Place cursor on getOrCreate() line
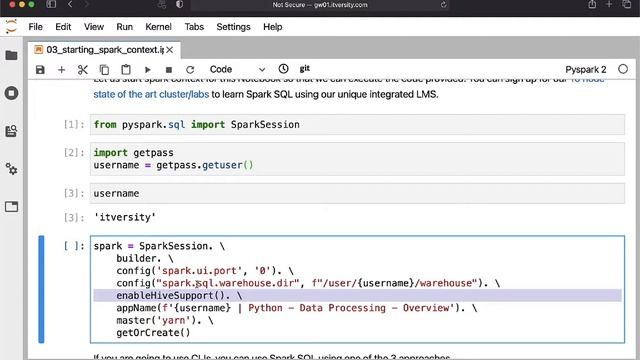 [153, 333]
